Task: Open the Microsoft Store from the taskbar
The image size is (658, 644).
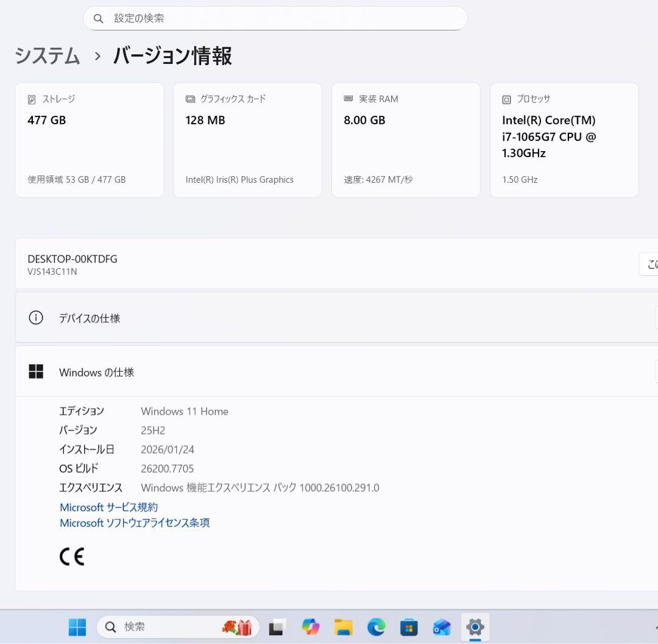Action: (x=409, y=626)
